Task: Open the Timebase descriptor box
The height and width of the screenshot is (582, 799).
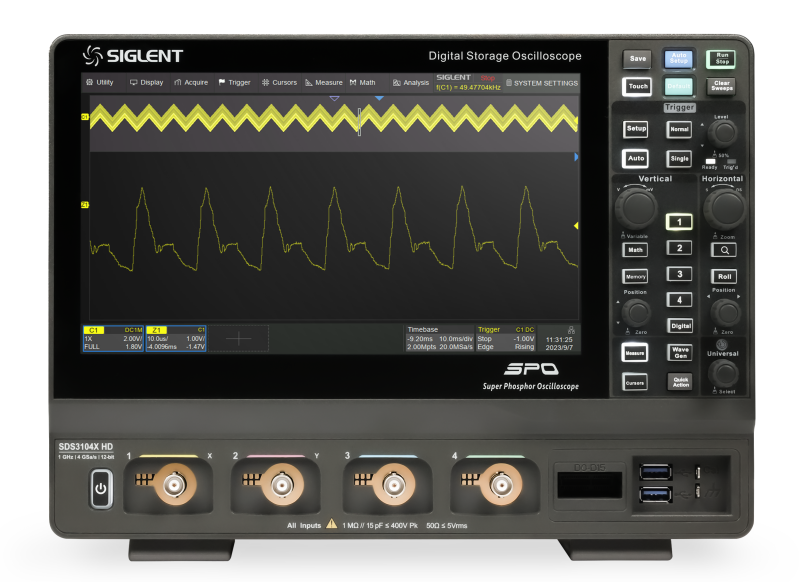Action: tap(438, 338)
